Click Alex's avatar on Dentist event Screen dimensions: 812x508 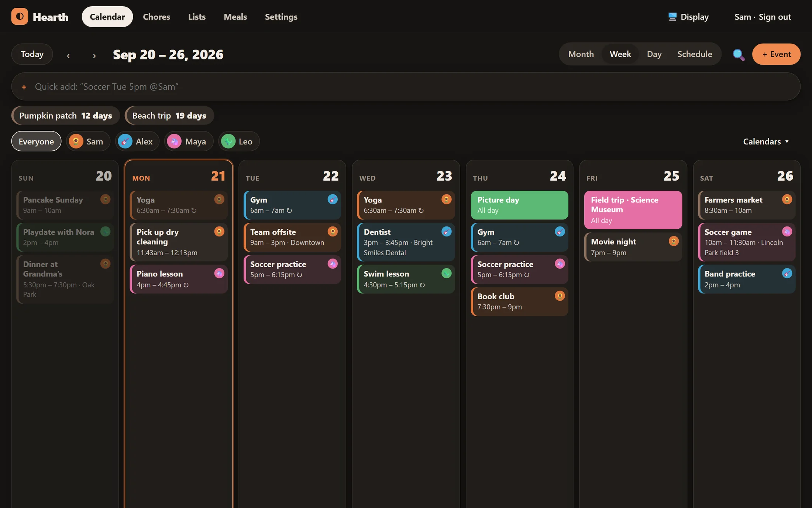(x=446, y=232)
